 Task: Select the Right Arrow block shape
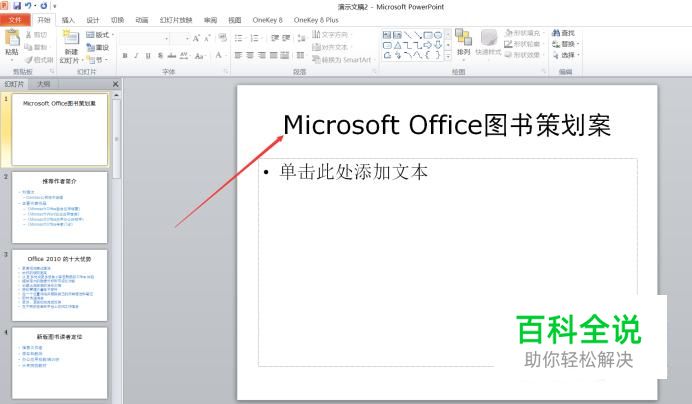click(x=428, y=45)
